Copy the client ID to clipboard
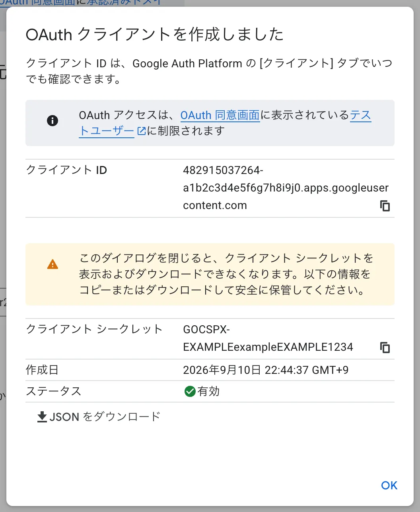The width and height of the screenshot is (420, 512). click(x=385, y=206)
